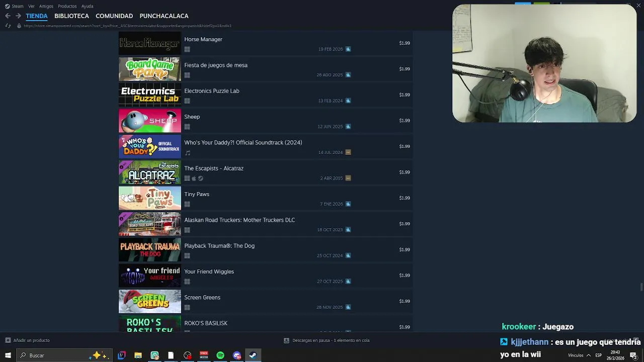Image resolution: width=644 pixels, height=362 pixels.
Task: Click Apple platform icon under The Escapists Alcatraz
Action: point(194,178)
